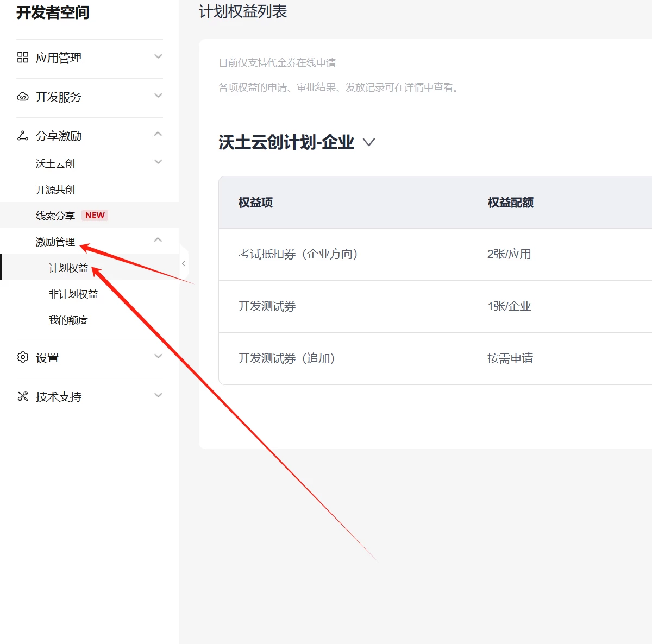Expand the 沃土云创 submenu chevron
The width and height of the screenshot is (652, 644).
pyautogui.click(x=158, y=162)
